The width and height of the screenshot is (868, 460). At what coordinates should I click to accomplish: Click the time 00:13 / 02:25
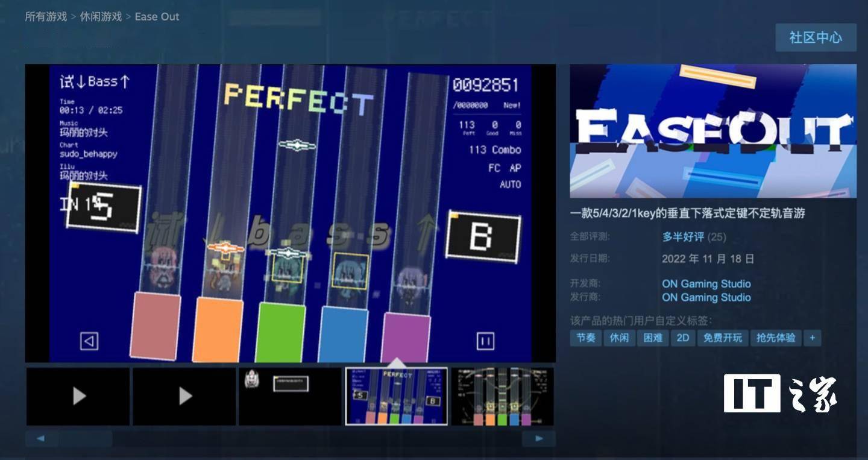coord(91,110)
